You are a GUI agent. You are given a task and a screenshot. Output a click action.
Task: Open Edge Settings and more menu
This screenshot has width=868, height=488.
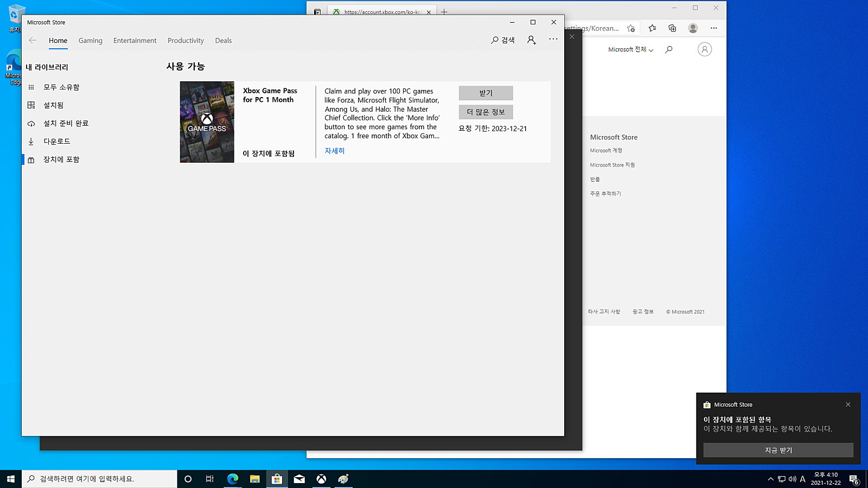(714, 28)
